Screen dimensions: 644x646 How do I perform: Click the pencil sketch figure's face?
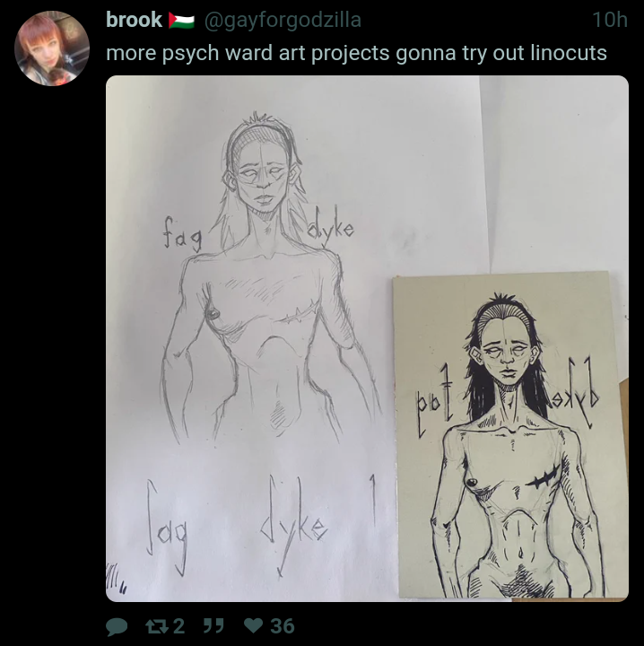click(261, 175)
